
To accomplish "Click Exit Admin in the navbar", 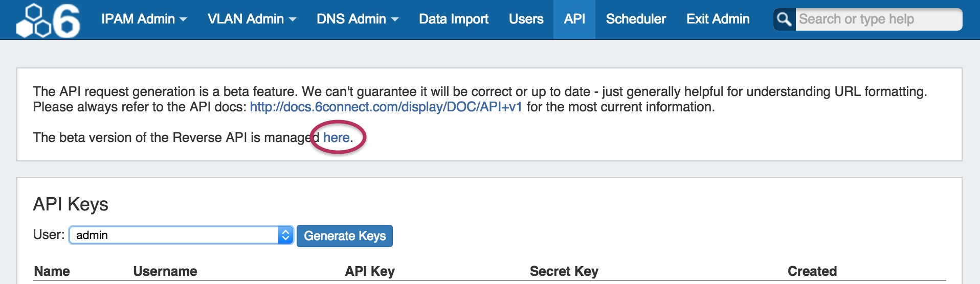I will [x=718, y=19].
